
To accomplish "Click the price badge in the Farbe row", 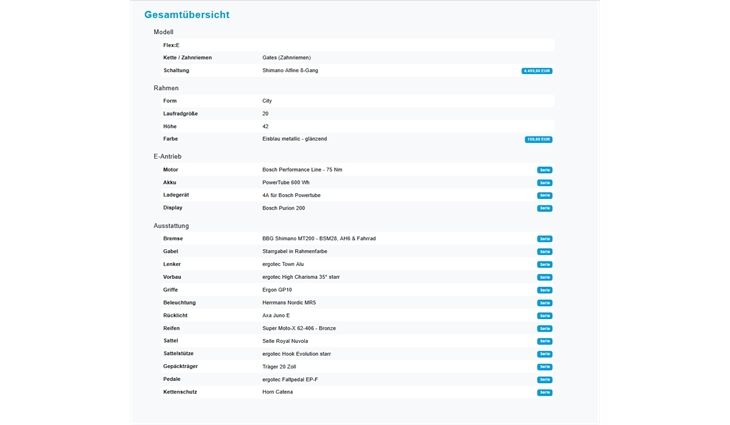I will (x=538, y=139).
